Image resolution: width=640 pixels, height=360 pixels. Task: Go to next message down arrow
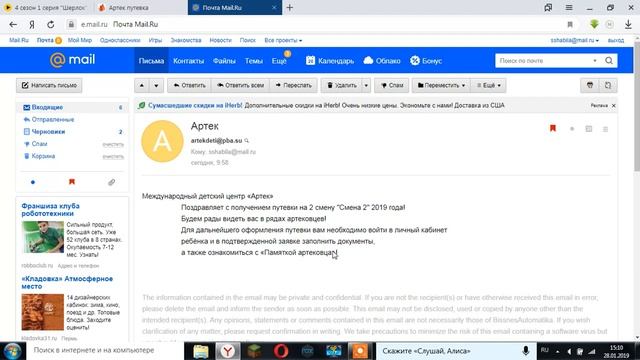pyautogui.click(x=156, y=85)
